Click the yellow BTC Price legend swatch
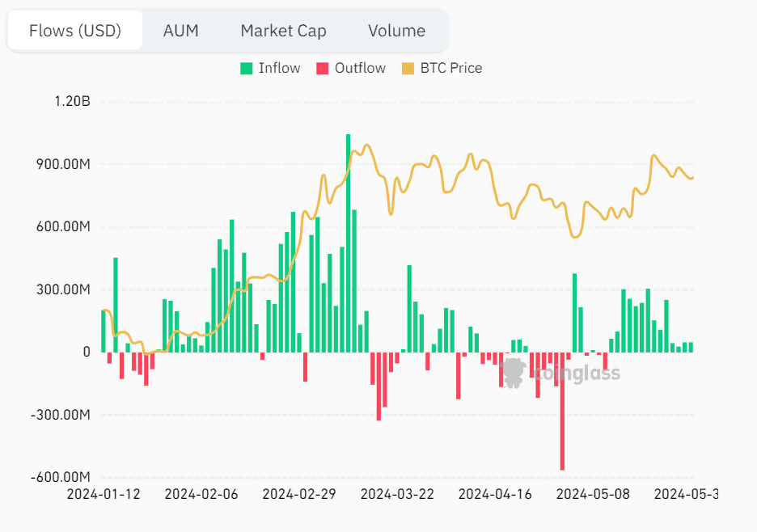Screen dimensions: 757x532 pos(408,69)
